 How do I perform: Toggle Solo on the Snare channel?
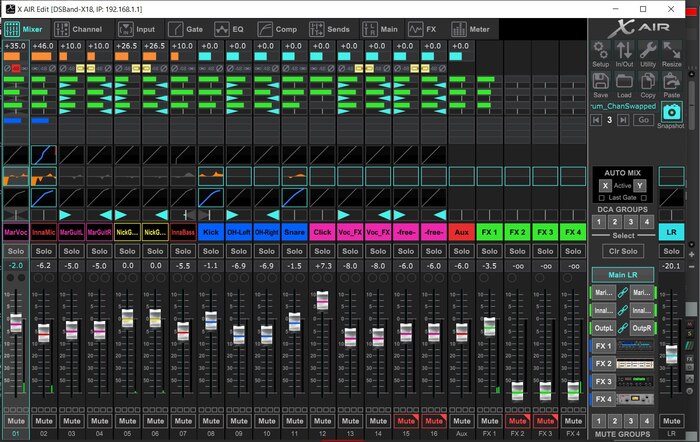pos(294,249)
